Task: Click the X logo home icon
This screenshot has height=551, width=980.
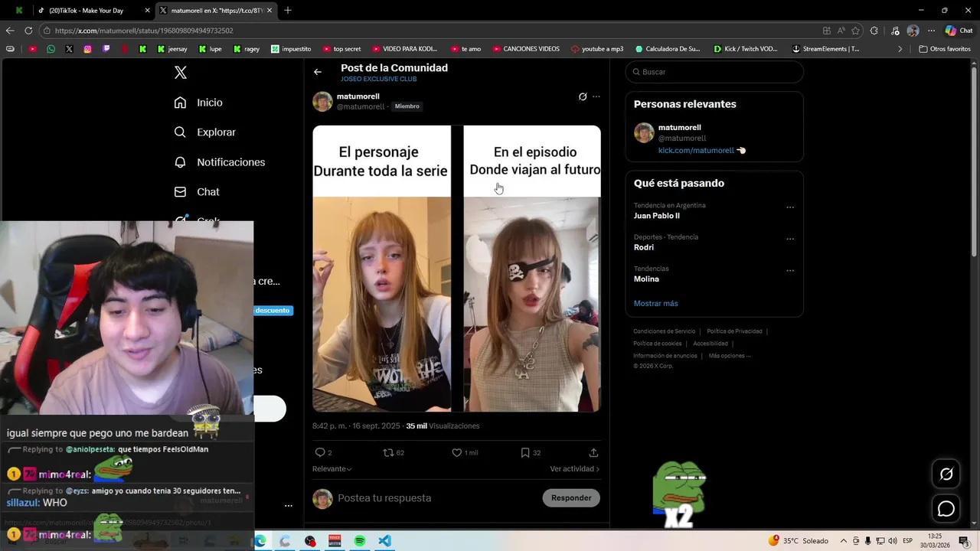Action: [181, 73]
